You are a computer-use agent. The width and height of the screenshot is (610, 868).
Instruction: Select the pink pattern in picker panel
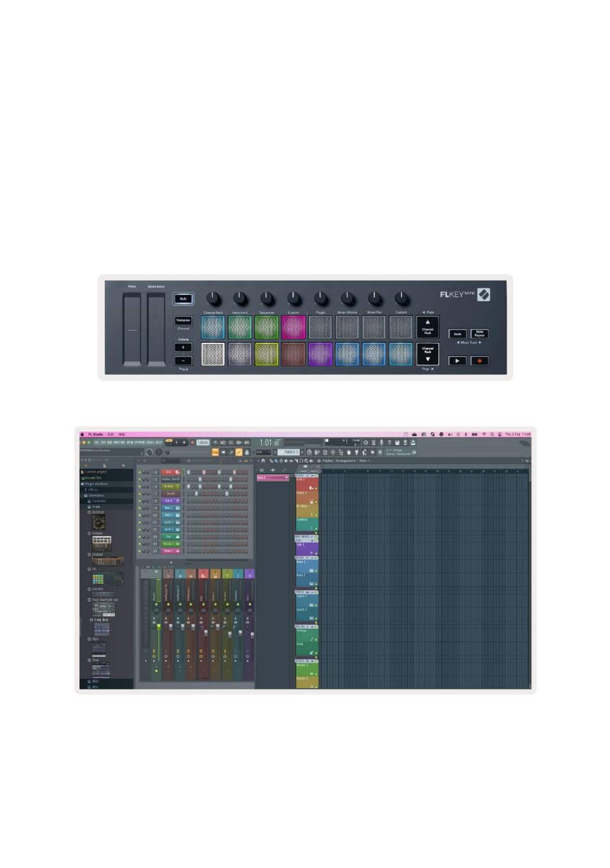tap(273, 478)
